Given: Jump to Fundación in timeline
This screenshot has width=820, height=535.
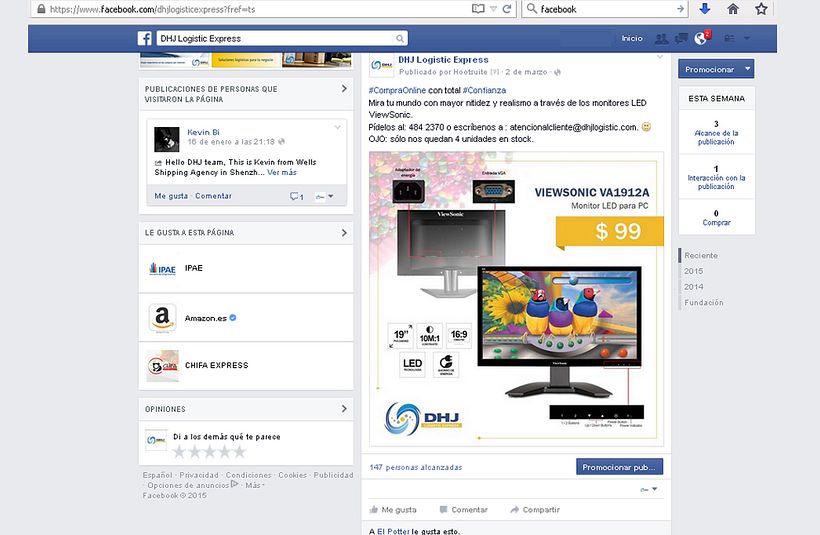Looking at the screenshot, I should (x=704, y=302).
